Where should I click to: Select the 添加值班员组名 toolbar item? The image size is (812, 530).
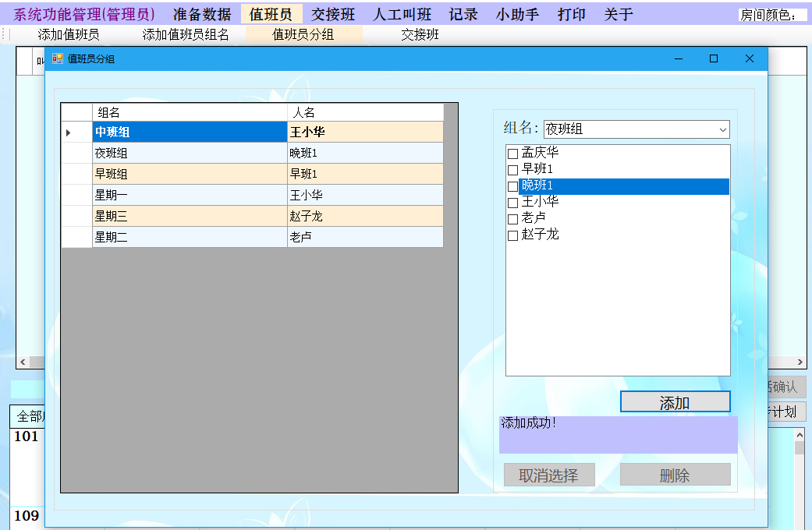(186, 34)
